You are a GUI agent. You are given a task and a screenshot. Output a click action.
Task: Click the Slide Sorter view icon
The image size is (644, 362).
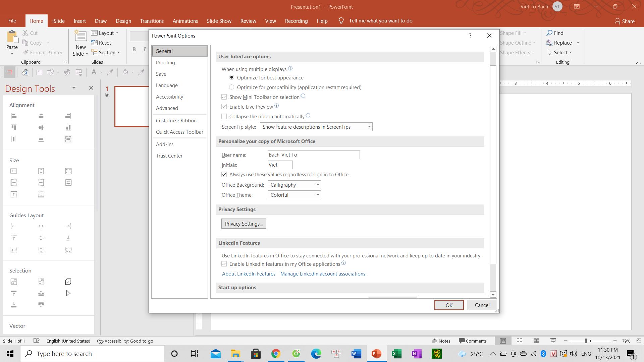point(520,341)
